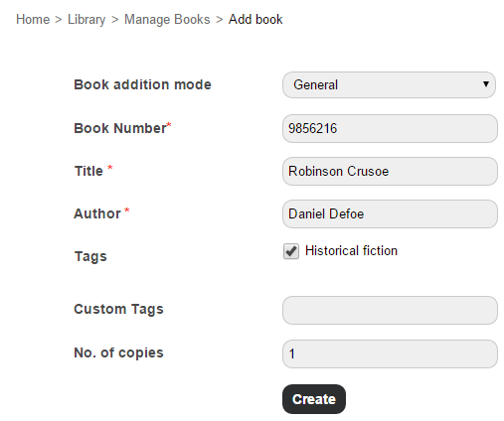The image size is (504, 421).
Task: Click the Tags label
Action: 90,256
